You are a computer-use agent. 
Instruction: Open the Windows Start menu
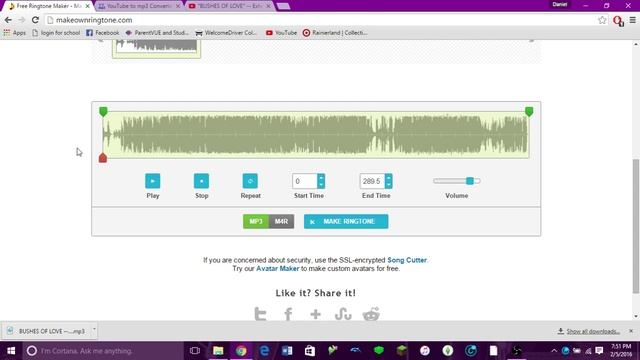tap(11, 351)
